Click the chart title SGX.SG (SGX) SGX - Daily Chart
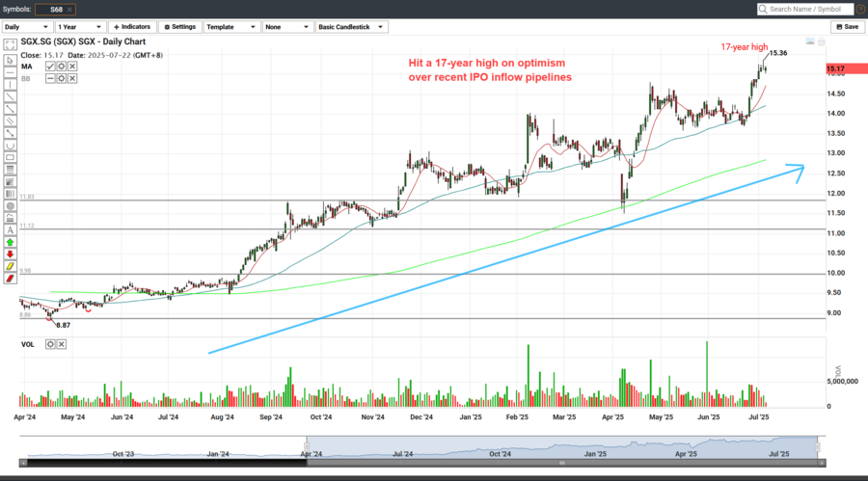This screenshot has height=481, width=868. 83,41
